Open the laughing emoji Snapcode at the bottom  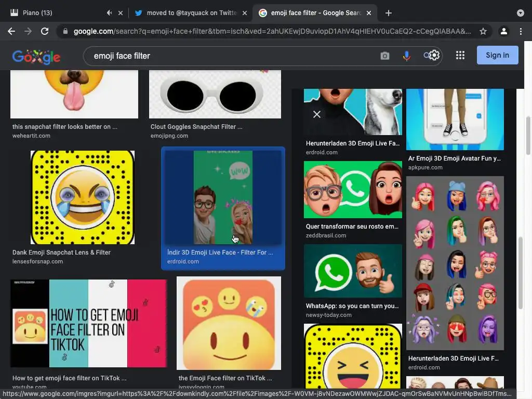(x=353, y=356)
